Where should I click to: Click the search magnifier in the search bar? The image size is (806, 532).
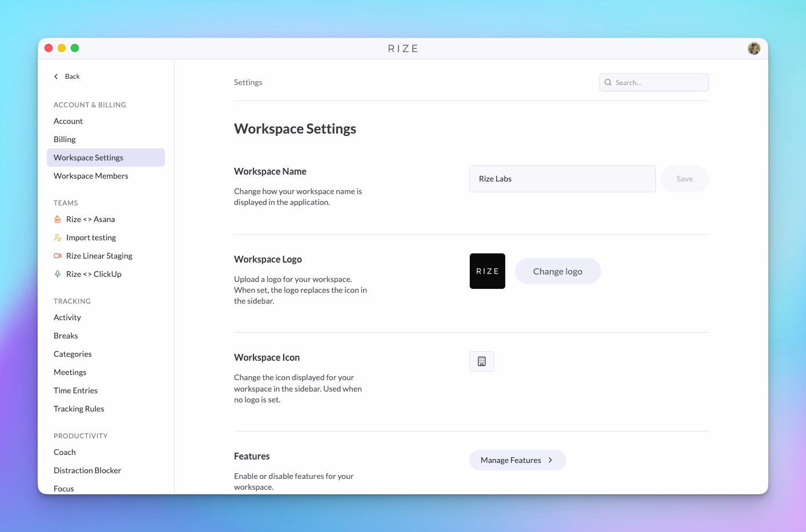[x=608, y=82]
